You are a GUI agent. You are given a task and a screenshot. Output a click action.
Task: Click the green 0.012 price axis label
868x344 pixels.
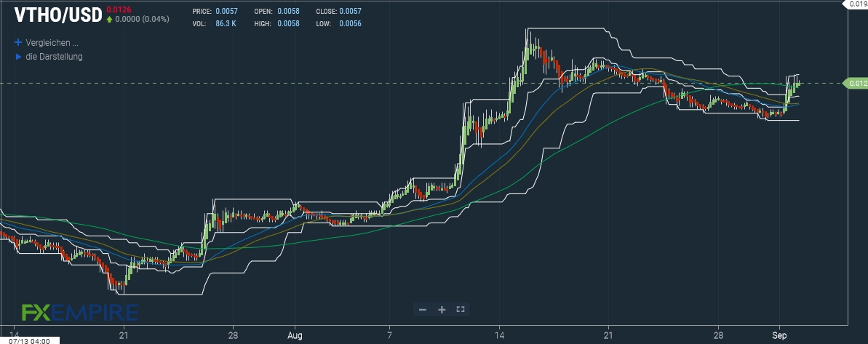[x=855, y=84]
